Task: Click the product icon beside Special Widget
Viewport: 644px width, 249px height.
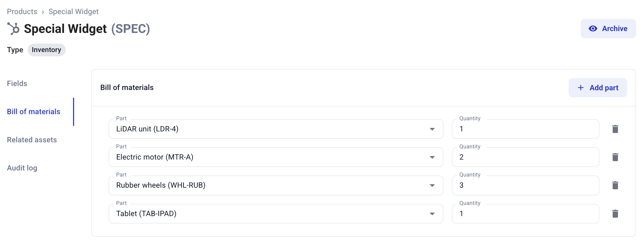Action: (x=13, y=29)
